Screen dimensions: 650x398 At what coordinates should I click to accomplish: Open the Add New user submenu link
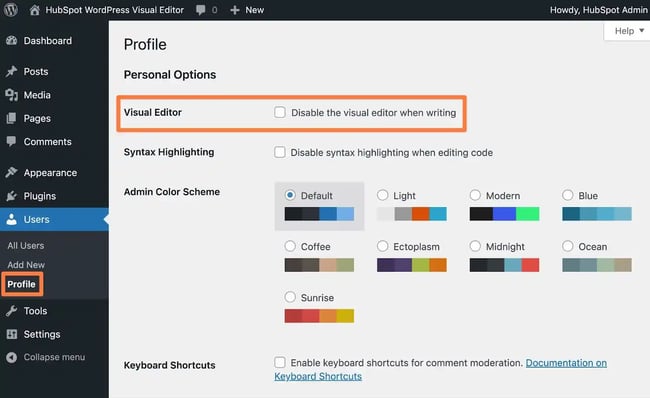26,265
